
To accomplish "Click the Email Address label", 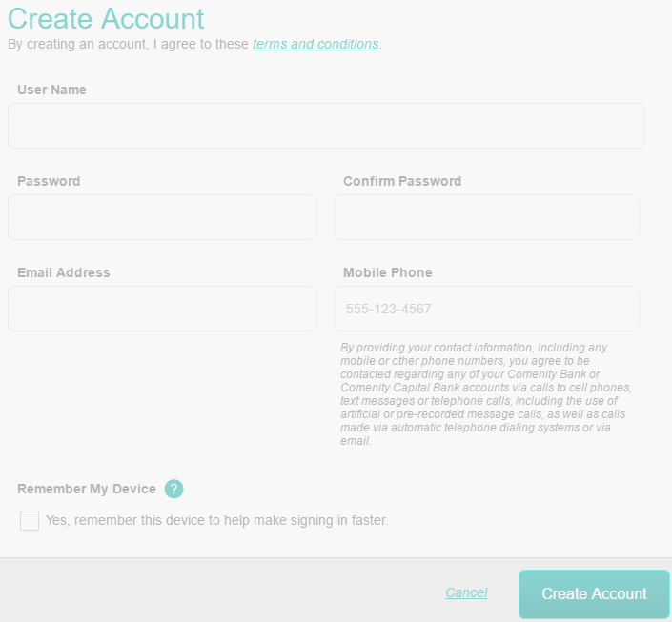I will coord(64,272).
